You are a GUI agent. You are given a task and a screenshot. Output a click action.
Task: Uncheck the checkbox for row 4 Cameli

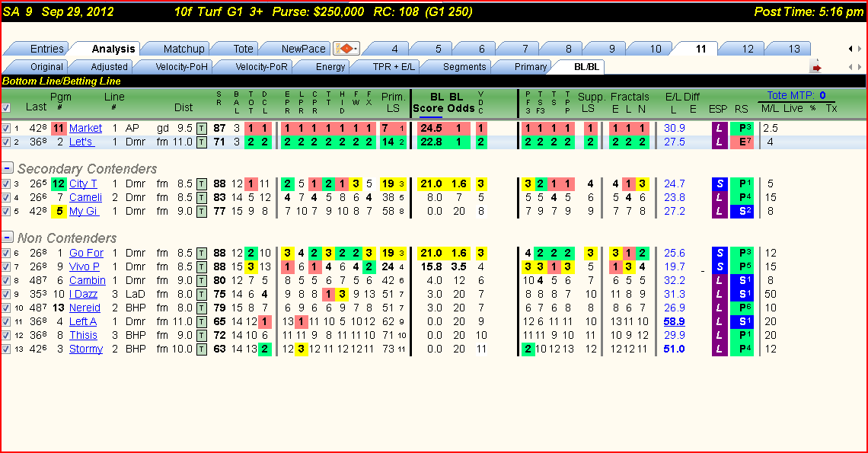(x=5, y=198)
